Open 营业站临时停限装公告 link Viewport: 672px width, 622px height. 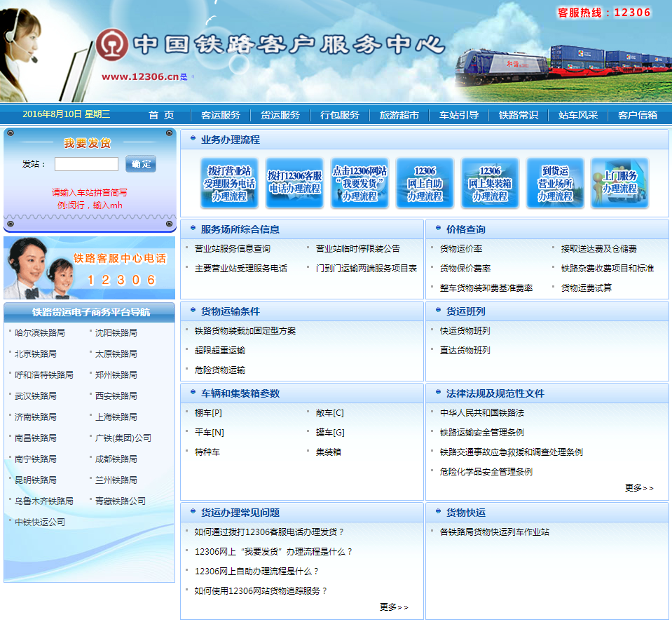358,249
